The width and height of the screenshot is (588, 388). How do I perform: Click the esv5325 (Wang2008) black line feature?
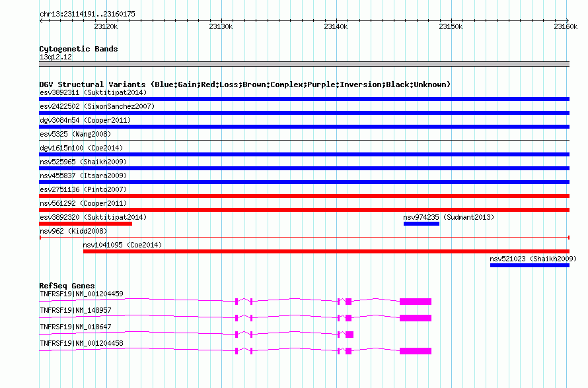(304, 140)
